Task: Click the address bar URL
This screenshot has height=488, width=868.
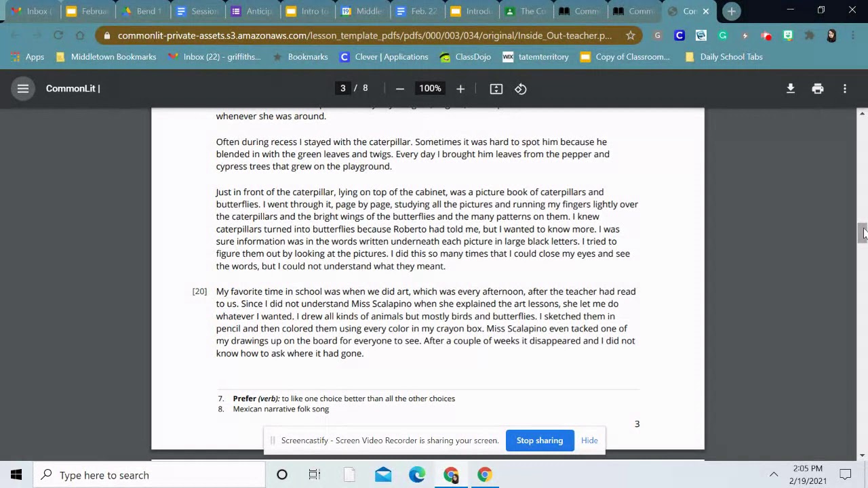Action: (x=364, y=35)
